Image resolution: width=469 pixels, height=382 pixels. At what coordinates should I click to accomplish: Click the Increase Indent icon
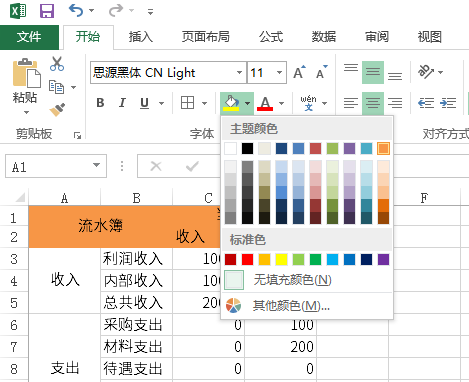(x=448, y=103)
